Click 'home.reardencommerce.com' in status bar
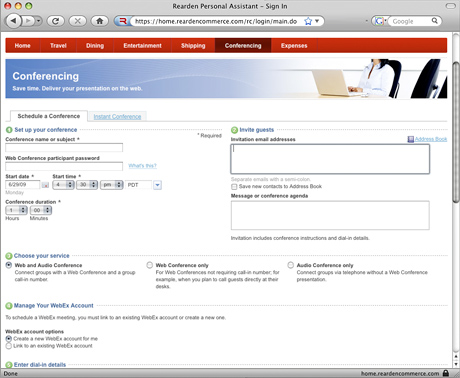 pos(400,374)
